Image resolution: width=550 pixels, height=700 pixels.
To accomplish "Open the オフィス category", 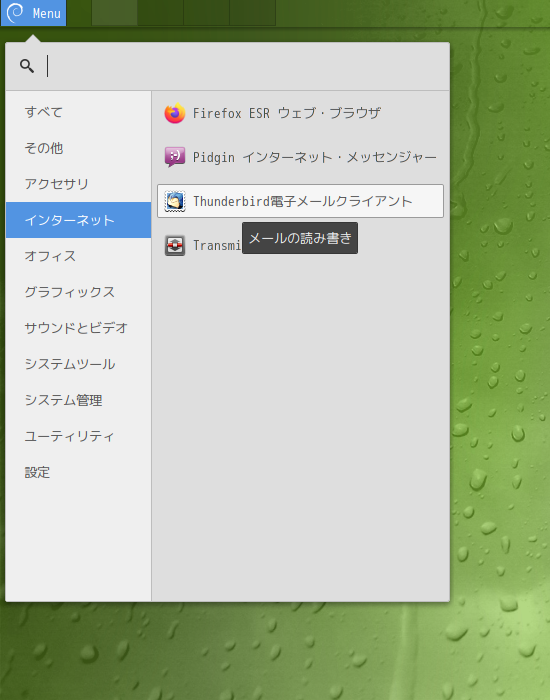I will click(79, 256).
